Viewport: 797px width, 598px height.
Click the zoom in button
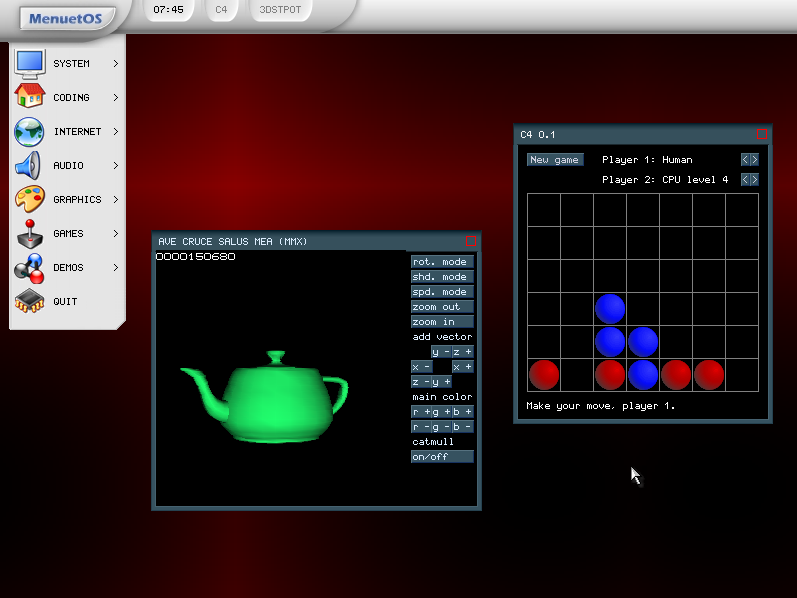point(442,322)
